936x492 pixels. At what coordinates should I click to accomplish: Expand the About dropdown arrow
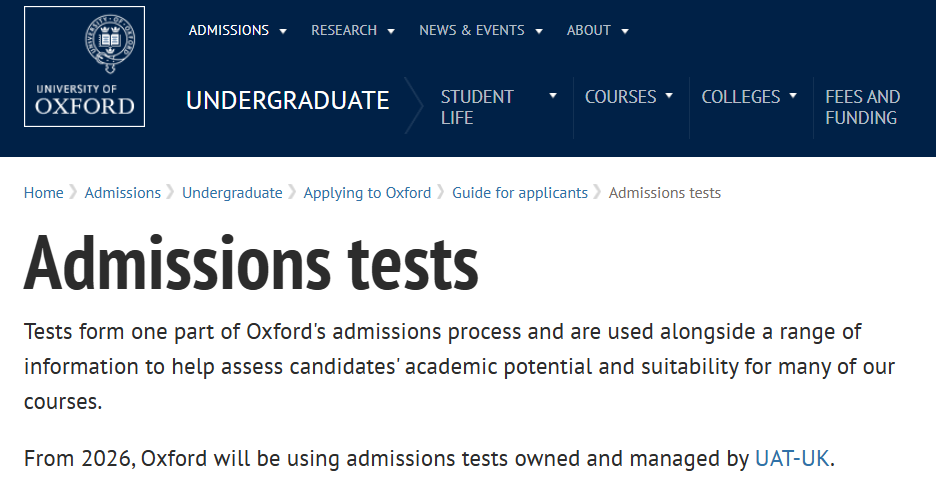625,31
